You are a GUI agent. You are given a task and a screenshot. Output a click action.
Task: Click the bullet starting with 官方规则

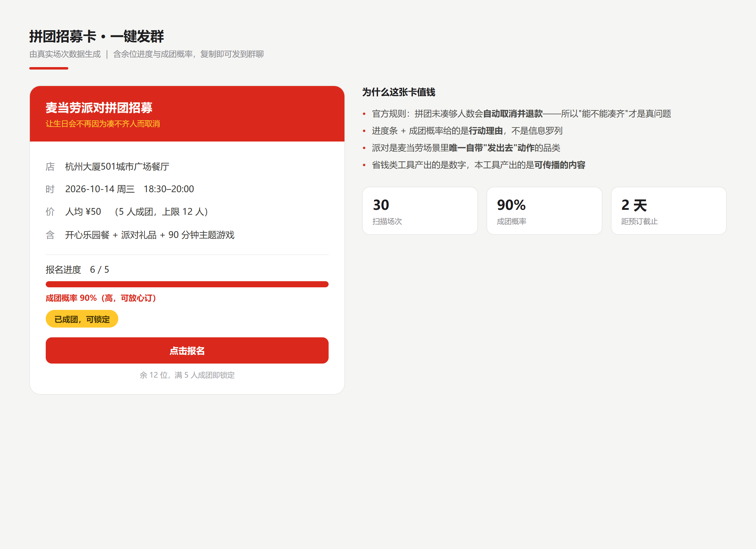click(x=521, y=114)
